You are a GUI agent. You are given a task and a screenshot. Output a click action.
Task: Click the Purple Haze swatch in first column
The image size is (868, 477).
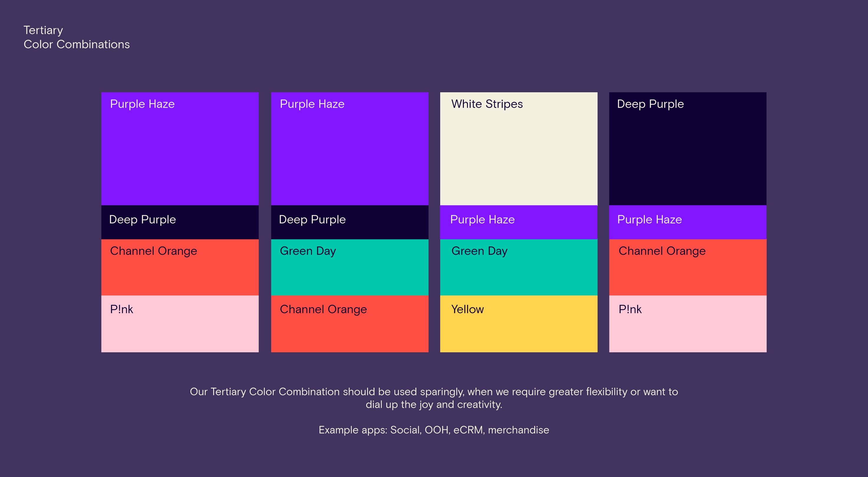pyautogui.click(x=180, y=149)
